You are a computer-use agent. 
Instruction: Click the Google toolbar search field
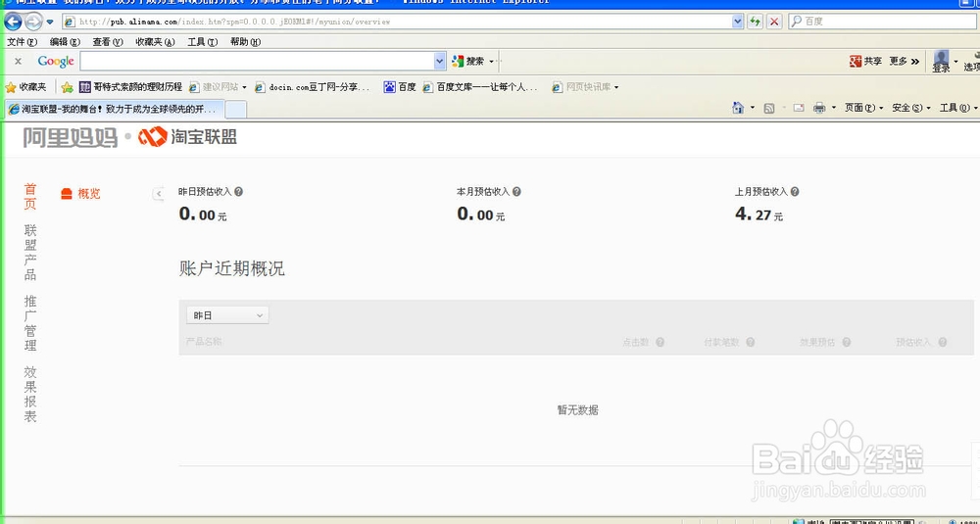point(257,61)
